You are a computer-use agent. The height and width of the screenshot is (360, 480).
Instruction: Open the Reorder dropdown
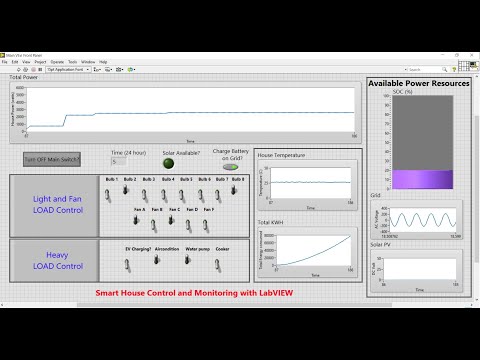pyautogui.click(x=131, y=69)
